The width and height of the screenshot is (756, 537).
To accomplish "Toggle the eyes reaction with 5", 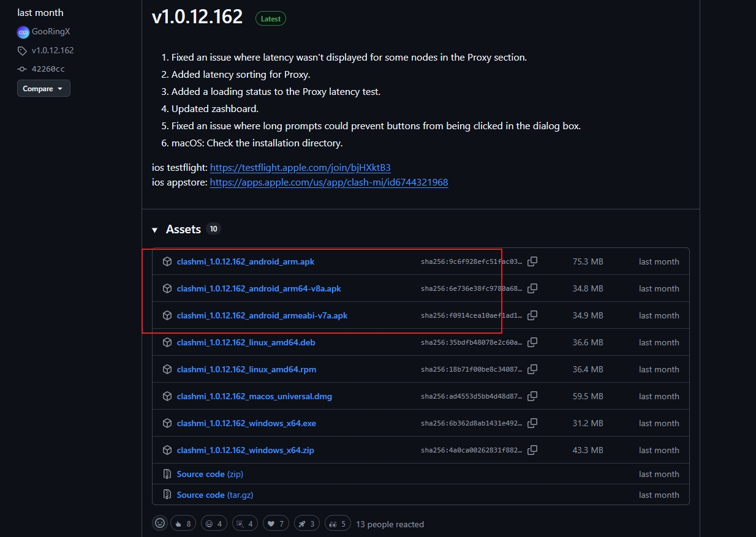I will click(338, 524).
